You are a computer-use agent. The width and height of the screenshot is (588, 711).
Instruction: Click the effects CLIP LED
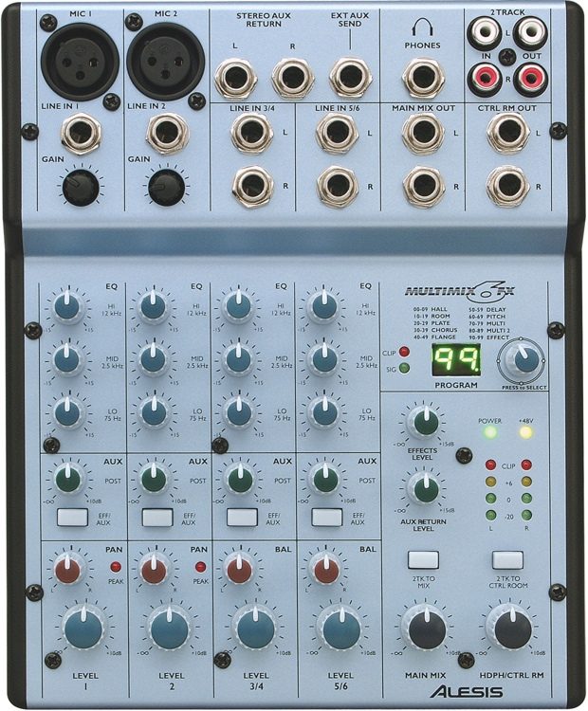[403, 352]
